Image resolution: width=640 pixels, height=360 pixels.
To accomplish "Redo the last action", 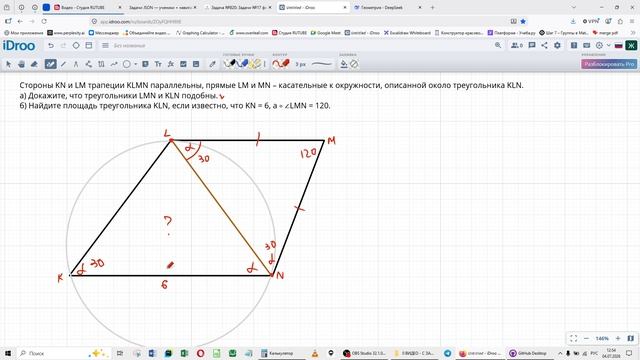I will click(63, 46).
